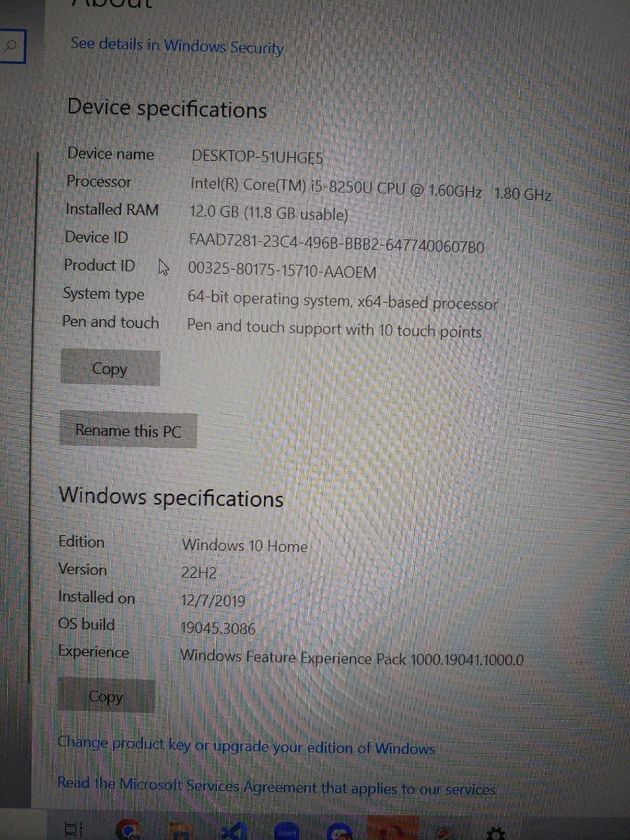Image resolution: width=630 pixels, height=840 pixels.
Task: Select the OS build value 19045.3086
Action: [218, 627]
